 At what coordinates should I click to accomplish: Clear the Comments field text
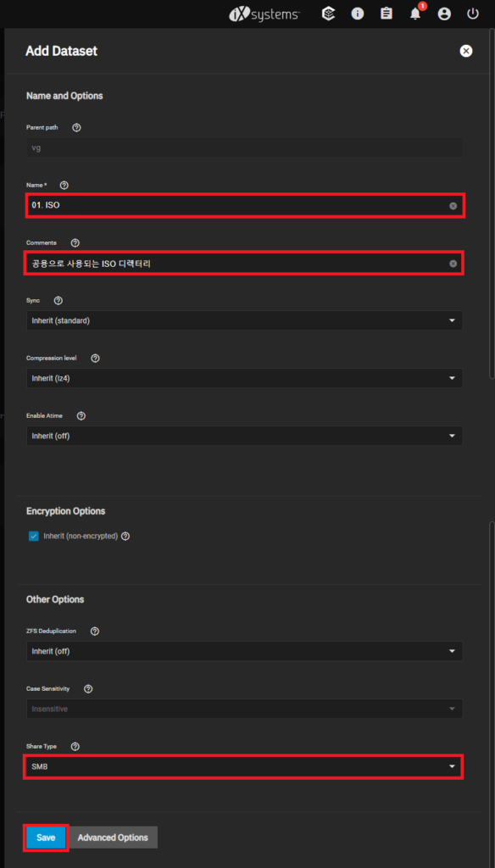(x=453, y=264)
